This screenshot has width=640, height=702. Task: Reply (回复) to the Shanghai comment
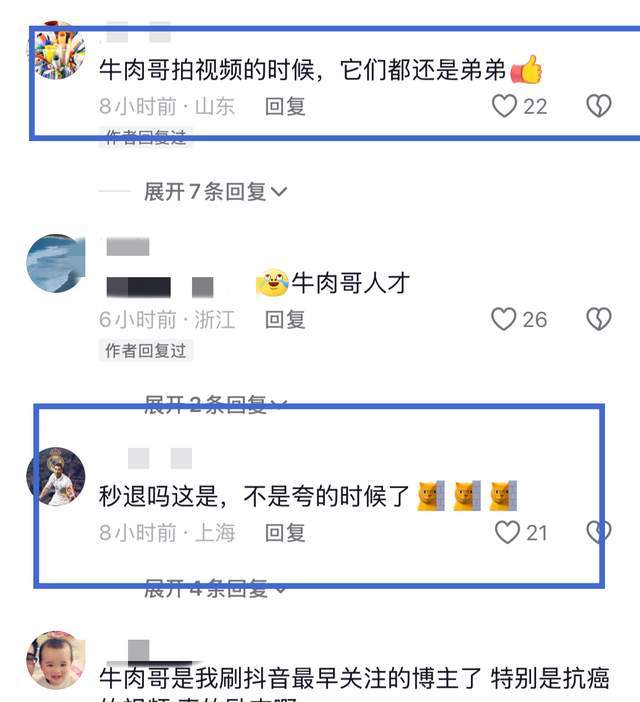click(285, 533)
